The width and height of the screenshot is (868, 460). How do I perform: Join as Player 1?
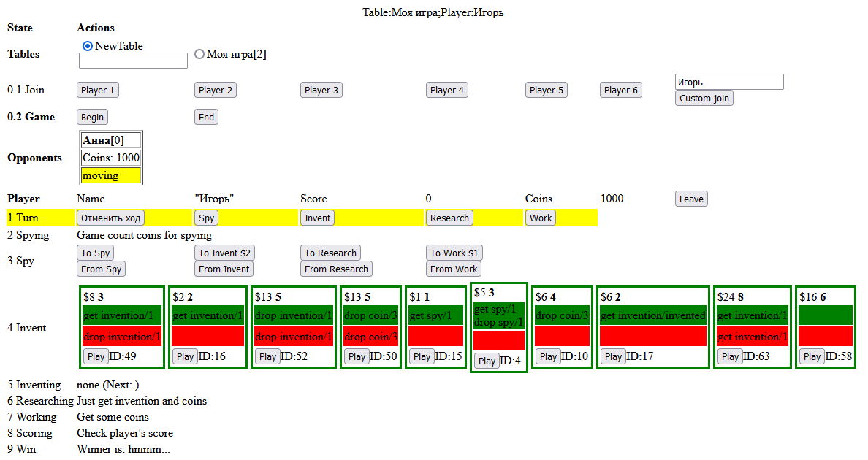tap(98, 91)
